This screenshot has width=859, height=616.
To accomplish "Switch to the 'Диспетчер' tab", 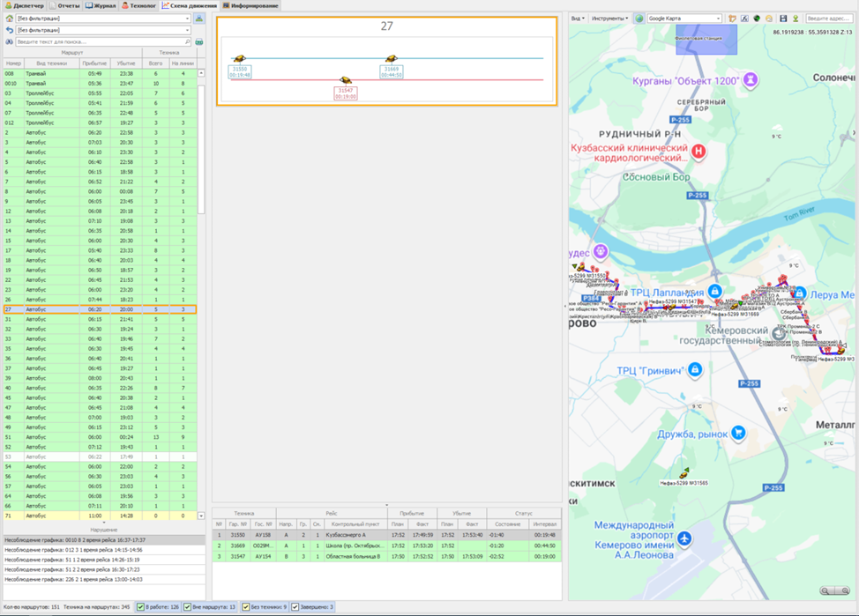I will tap(24, 5).
